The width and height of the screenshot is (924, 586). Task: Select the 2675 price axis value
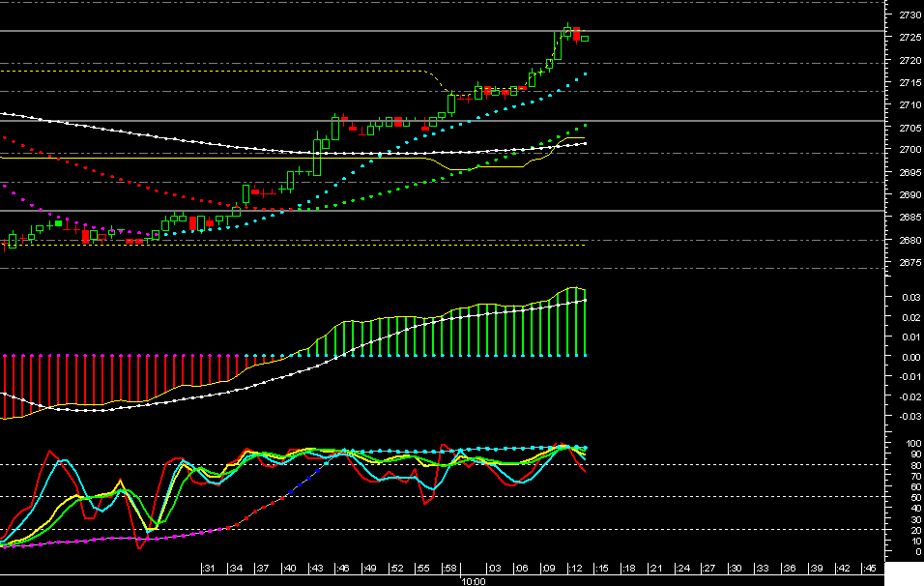click(910, 262)
